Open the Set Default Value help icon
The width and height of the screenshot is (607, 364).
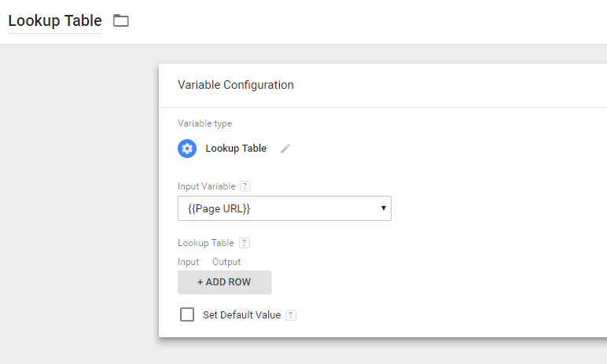click(x=291, y=315)
